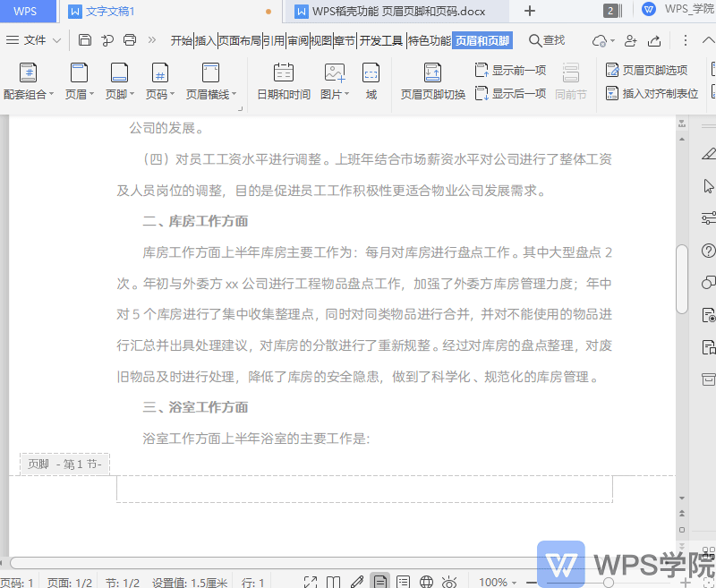716x588 pixels.
Task: Click the add collaborator person icon
Action: point(631,40)
